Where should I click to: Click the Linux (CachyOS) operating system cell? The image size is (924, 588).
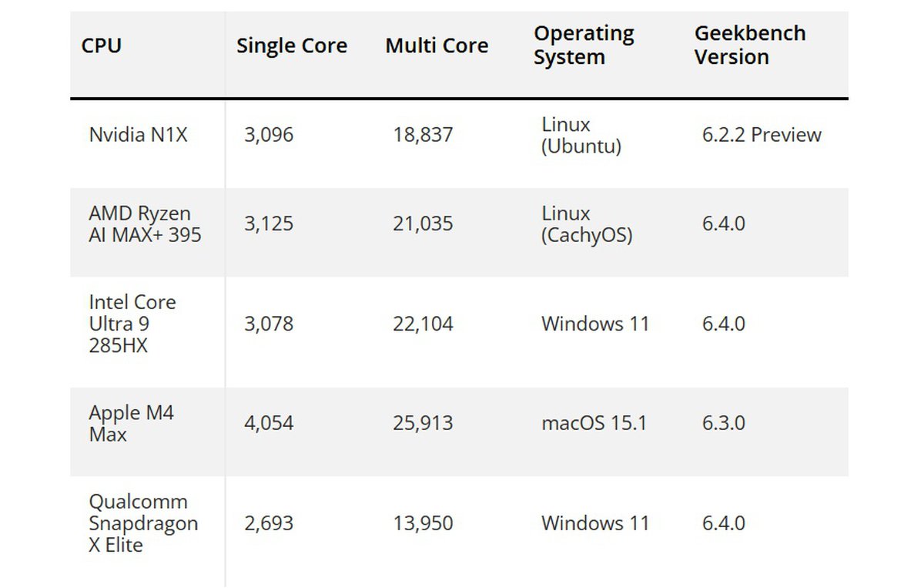(x=586, y=224)
